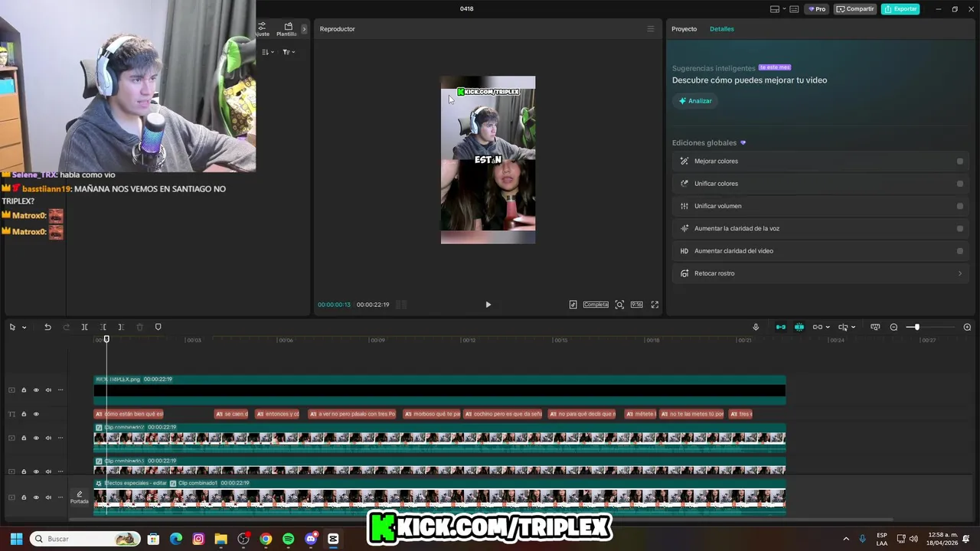Click the timeline playhead marker
The width and height of the screenshot is (980, 551).
[x=106, y=339]
